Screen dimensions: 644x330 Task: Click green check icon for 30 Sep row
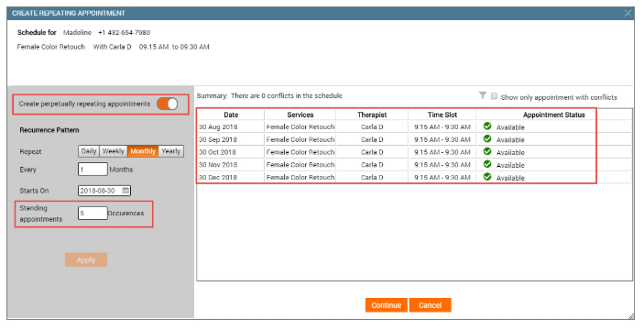[487, 138]
